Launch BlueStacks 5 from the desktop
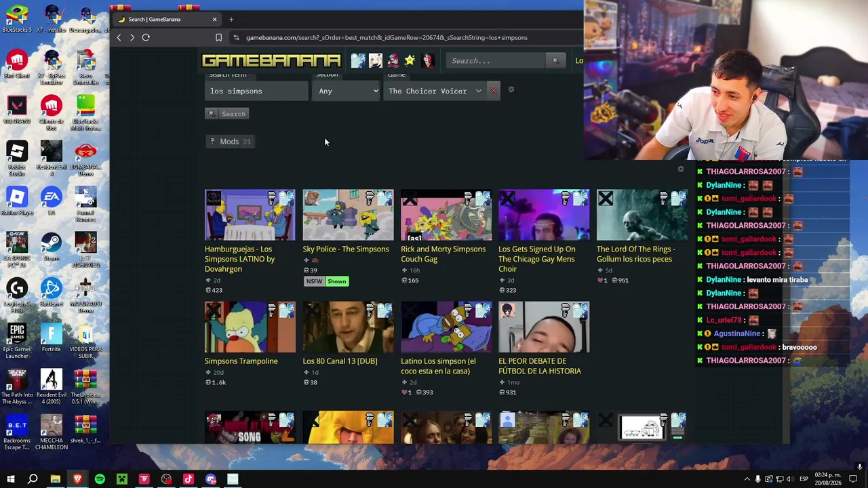 click(17, 18)
